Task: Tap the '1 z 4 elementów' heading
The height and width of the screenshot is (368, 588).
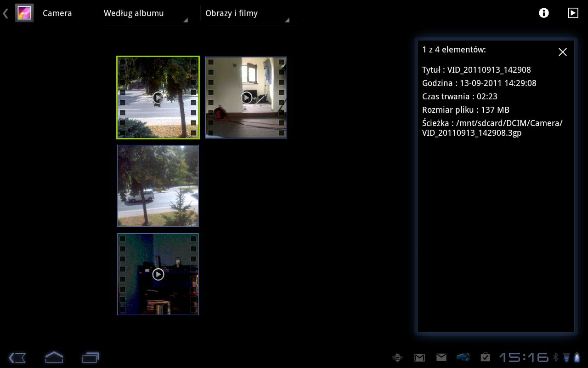Action: [454, 50]
